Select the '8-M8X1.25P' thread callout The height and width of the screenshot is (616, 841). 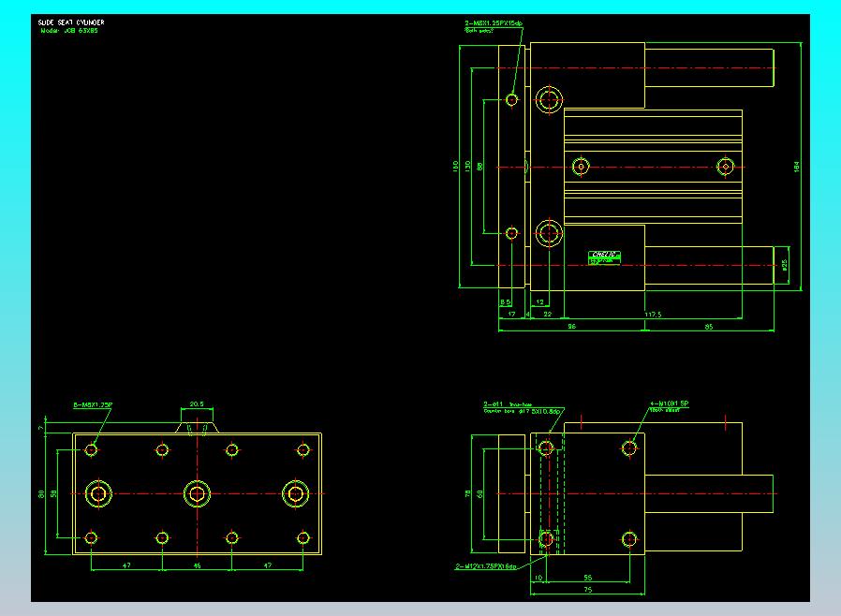pyautogui.click(x=93, y=404)
